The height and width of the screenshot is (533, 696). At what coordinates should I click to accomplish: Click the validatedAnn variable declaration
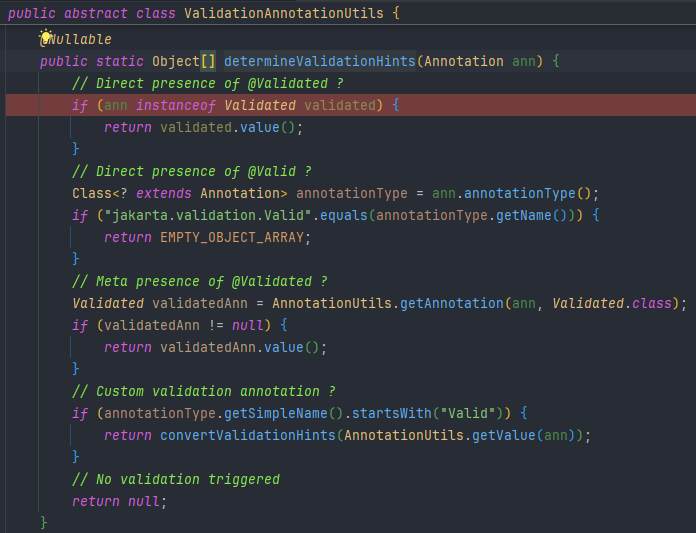200,304
